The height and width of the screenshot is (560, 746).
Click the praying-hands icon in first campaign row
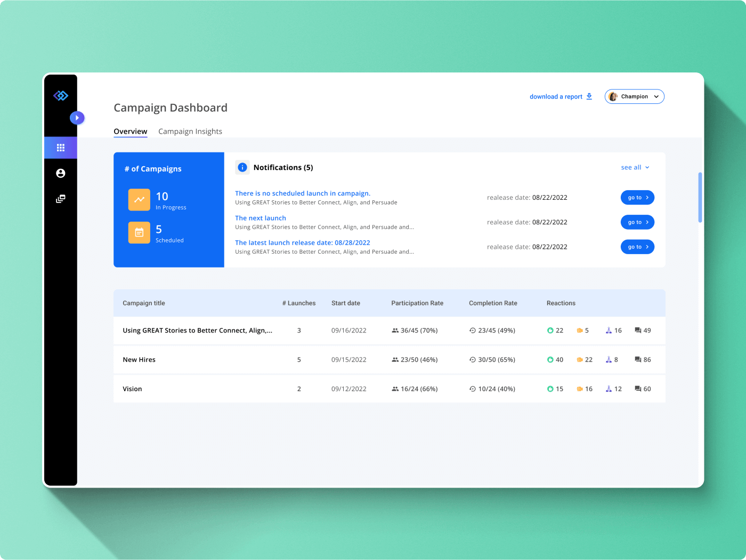coord(608,330)
